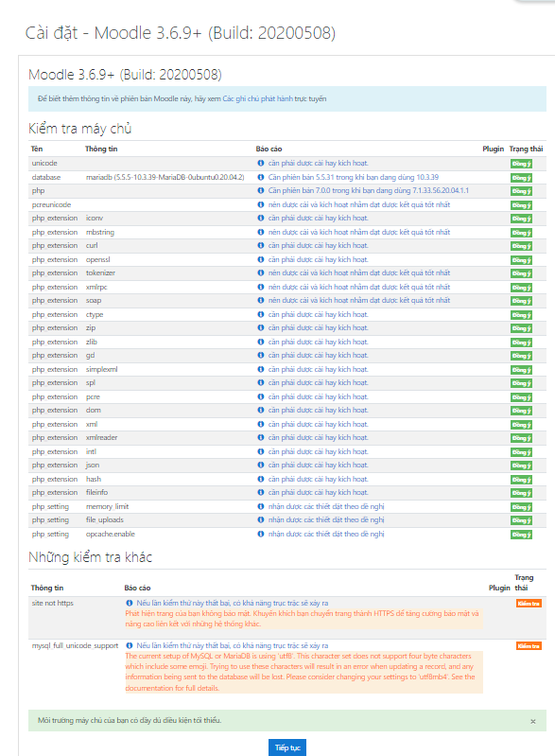
Task: Click the orange status badge for site not https
Action: (529, 604)
